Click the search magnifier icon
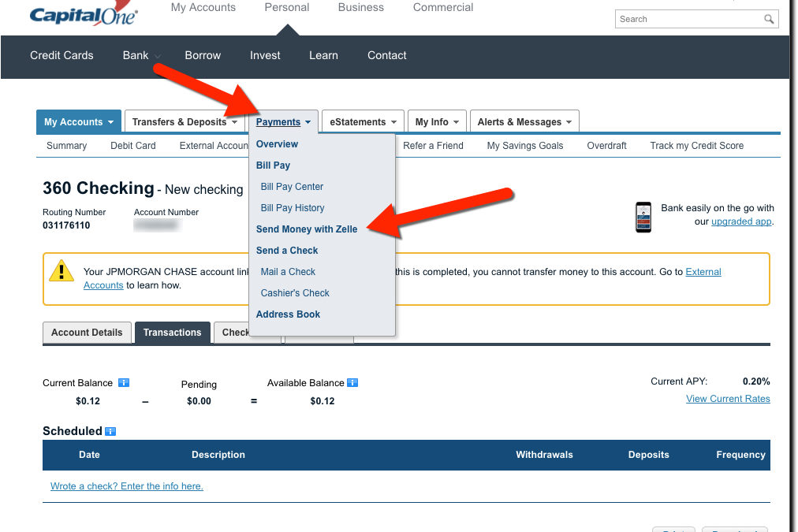Image resolution: width=798 pixels, height=532 pixels. pyautogui.click(x=769, y=20)
